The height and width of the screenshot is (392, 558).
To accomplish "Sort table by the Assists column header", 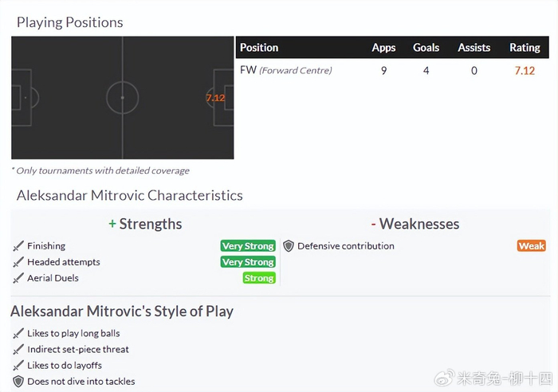I will point(474,48).
